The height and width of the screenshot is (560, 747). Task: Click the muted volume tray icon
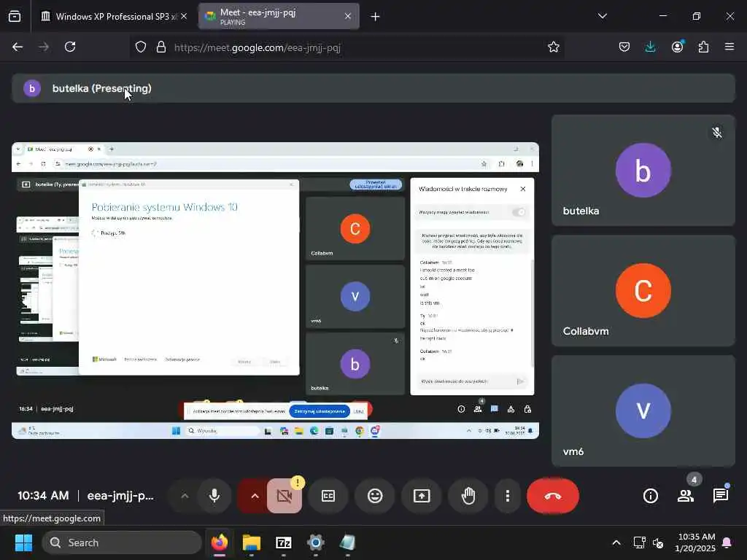tap(658, 542)
